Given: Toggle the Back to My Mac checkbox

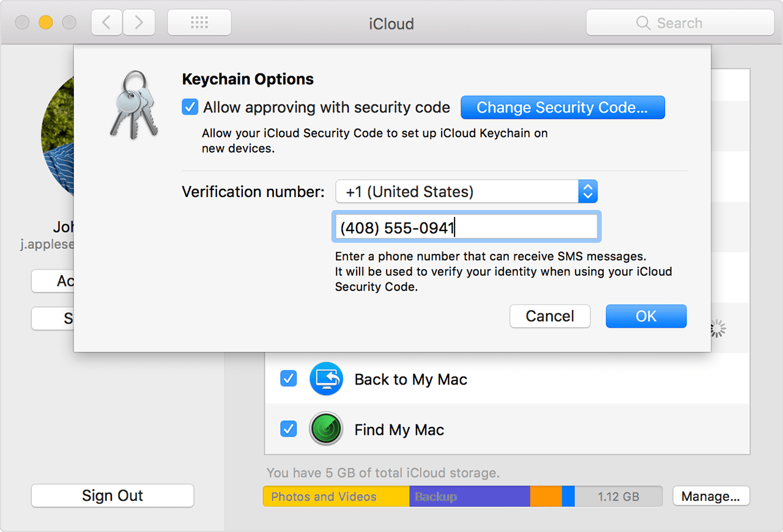Looking at the screenshot, I should tap(288, 379).
